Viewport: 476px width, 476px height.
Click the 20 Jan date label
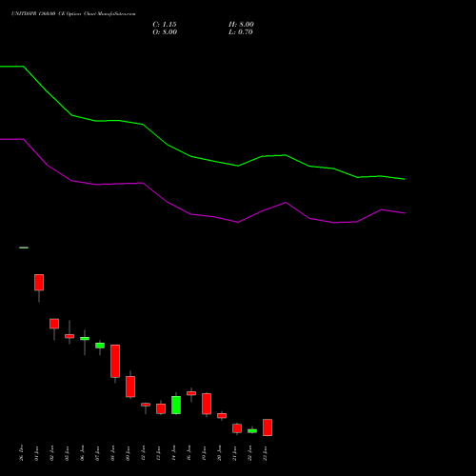(220, 453)
